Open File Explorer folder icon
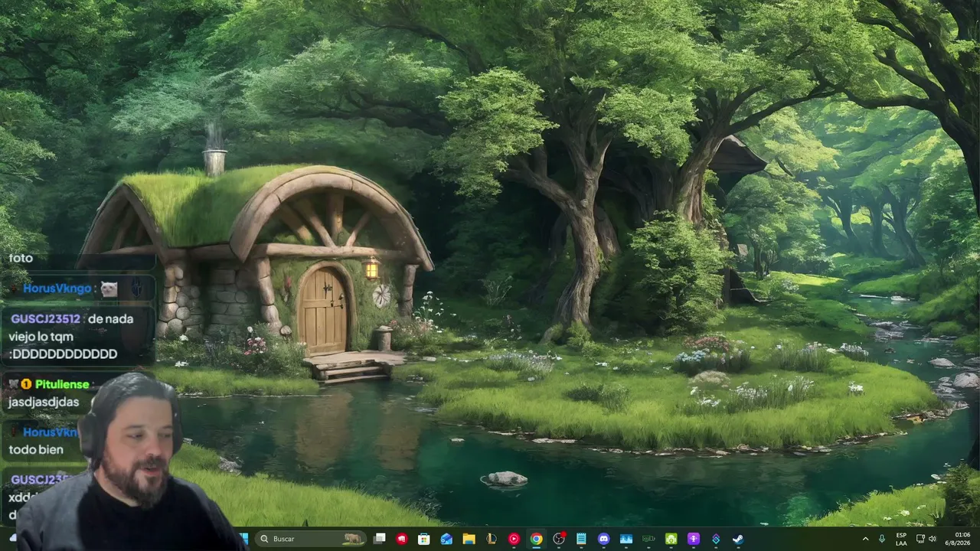Viewport: 980px width, 551px height. (x=469, y=539)
